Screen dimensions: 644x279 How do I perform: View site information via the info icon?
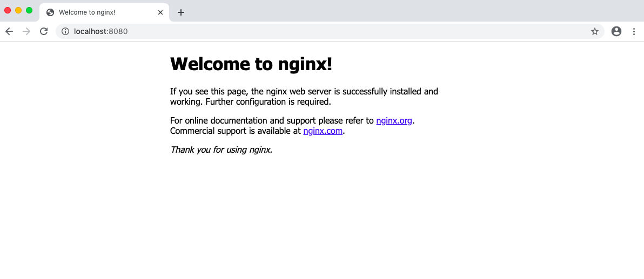65,31
